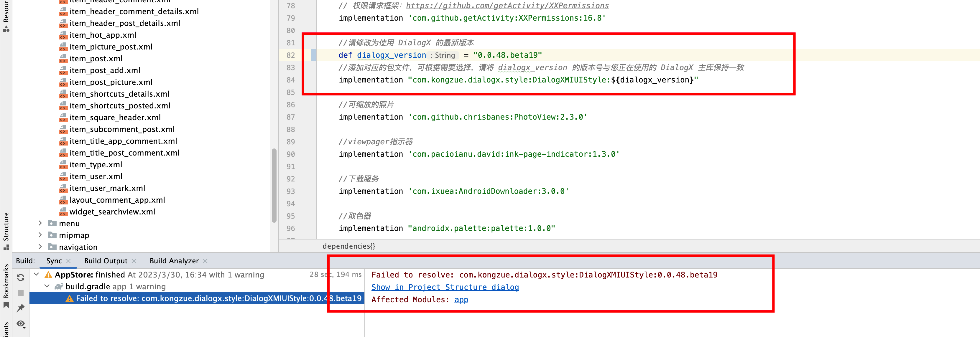Open the XXPermissions GitHub URL in comment

[507, 6]
